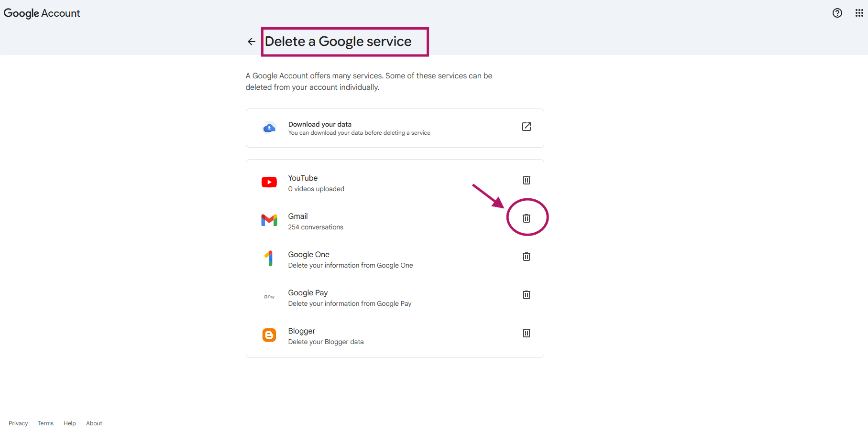Click the external link icon on Download your data
The height and width of the screenshot is (432, 868).
(526, 127)
